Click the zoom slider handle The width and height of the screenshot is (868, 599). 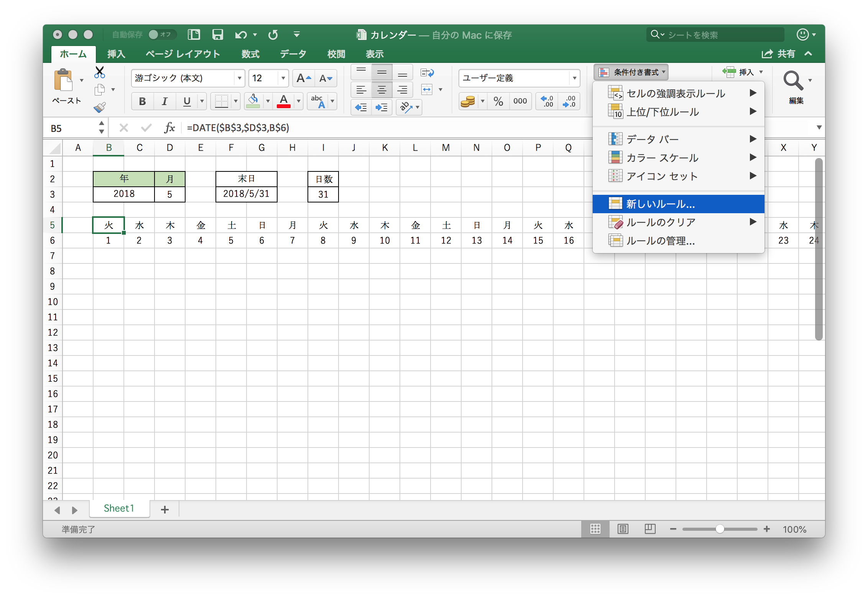(720, 529)
